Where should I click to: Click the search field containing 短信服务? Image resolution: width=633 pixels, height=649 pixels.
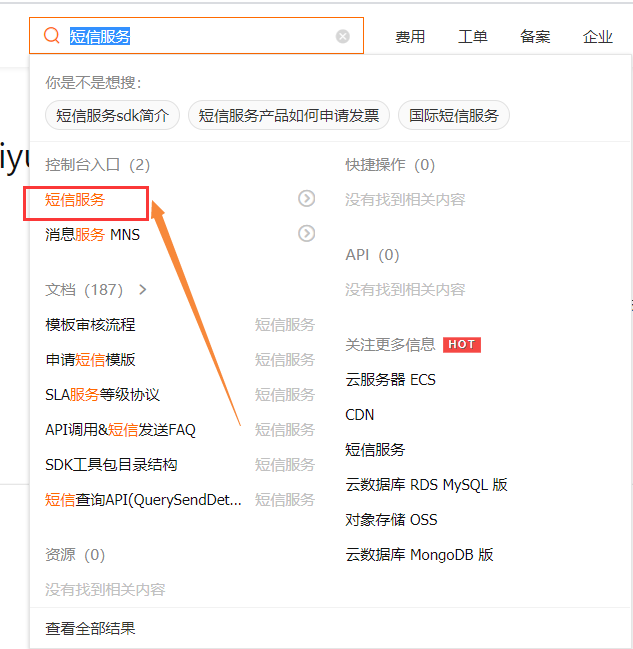(196, 36)
